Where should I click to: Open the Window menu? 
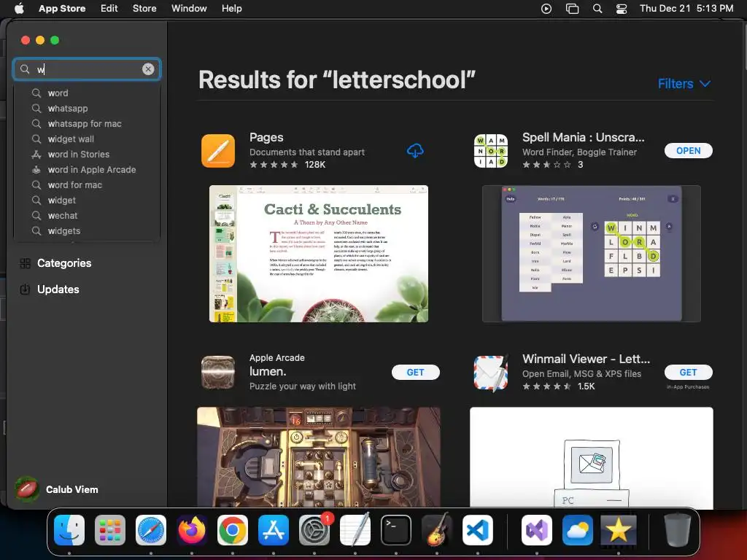click(x=189, y=8)
